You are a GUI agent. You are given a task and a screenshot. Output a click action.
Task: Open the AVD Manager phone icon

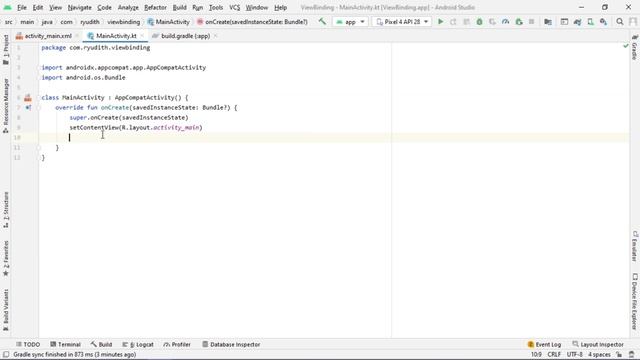tap(590, 22)
